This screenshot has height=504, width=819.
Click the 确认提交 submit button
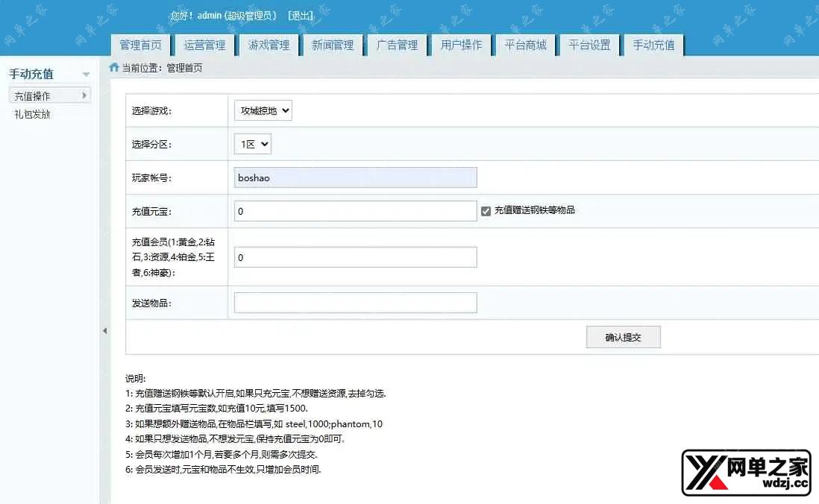624,336
